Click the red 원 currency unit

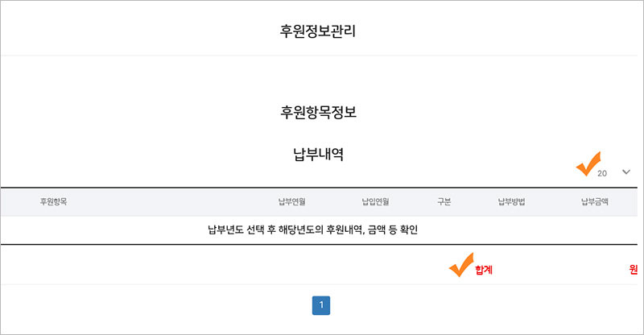[x=633, y=270]
